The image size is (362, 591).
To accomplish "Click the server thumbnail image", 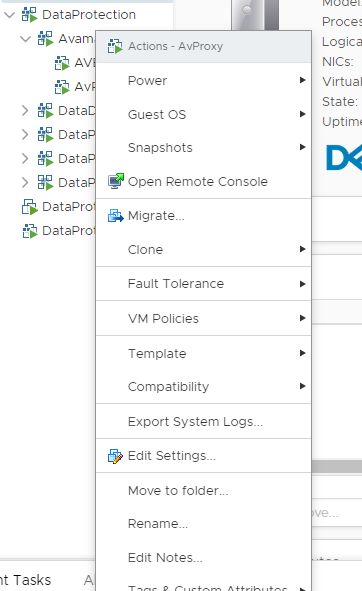I will (x=255, y=15).
